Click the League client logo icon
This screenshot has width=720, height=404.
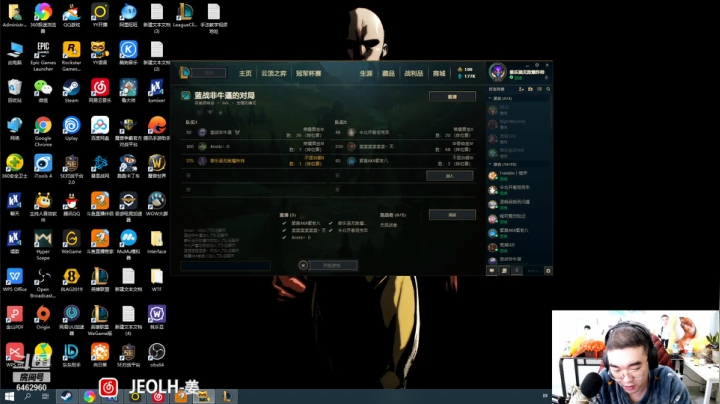click(185, 73)
